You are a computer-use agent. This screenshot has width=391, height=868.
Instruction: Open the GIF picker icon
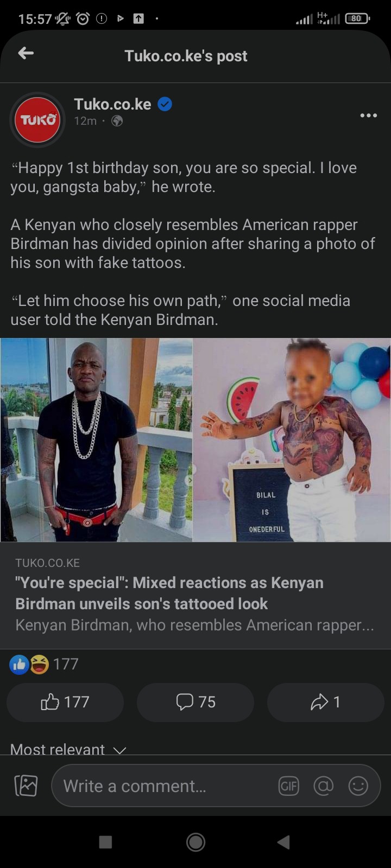[x=288, y=786]
